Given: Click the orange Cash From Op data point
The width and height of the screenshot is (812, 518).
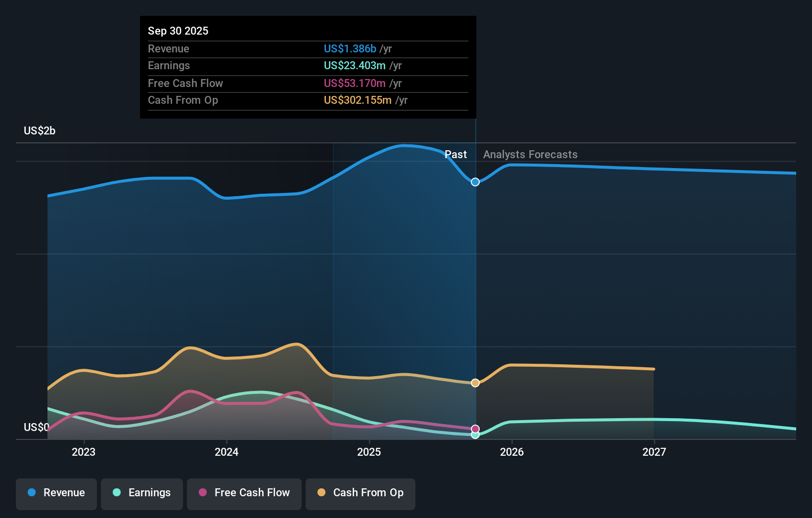Looking at the screenshot, I should 475,383.
